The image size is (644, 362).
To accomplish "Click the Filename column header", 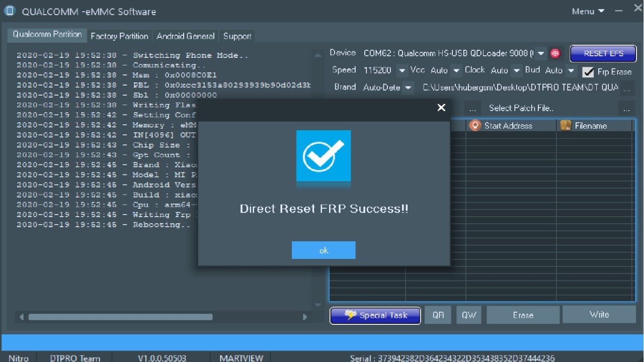I will click(x=594, y=126).
